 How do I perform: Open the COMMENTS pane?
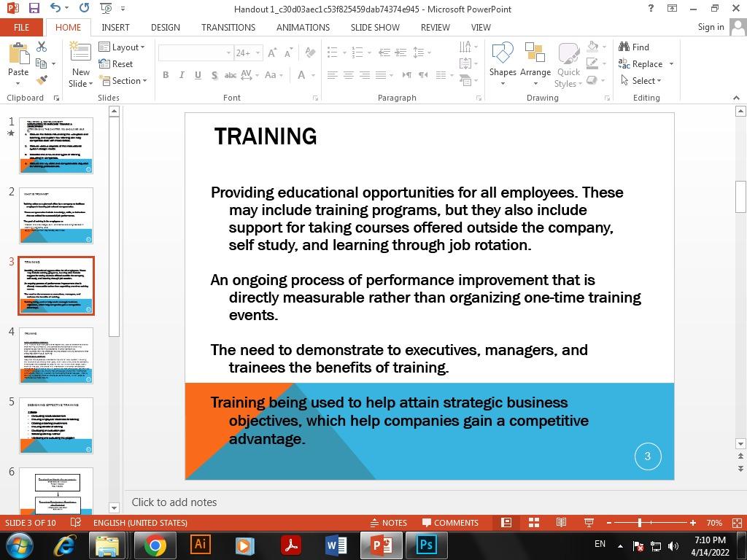pyautogui.click(x=451, y=523)
